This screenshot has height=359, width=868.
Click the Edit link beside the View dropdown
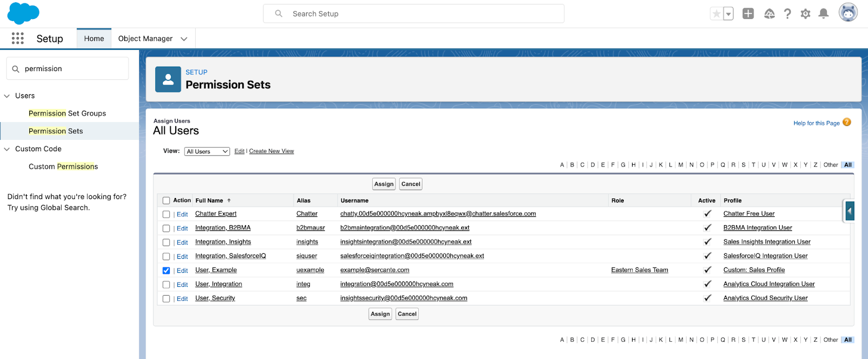click(x=239, y=151)
